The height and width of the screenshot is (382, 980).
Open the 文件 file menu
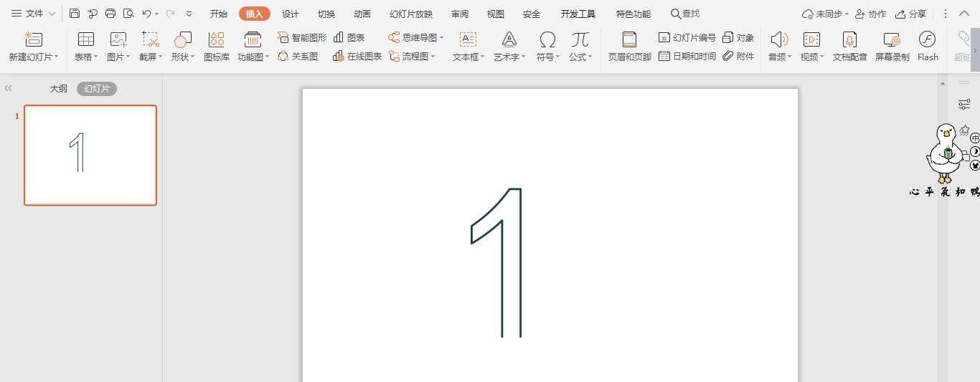33,14
